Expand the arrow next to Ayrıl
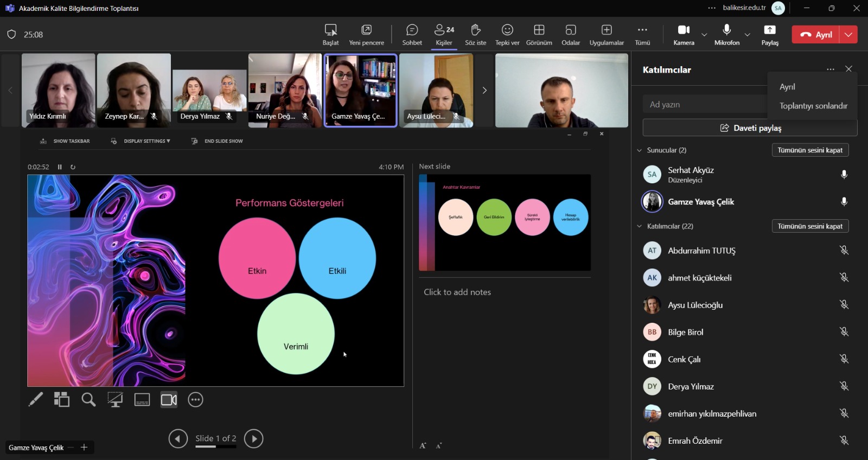 coord(848,34)
